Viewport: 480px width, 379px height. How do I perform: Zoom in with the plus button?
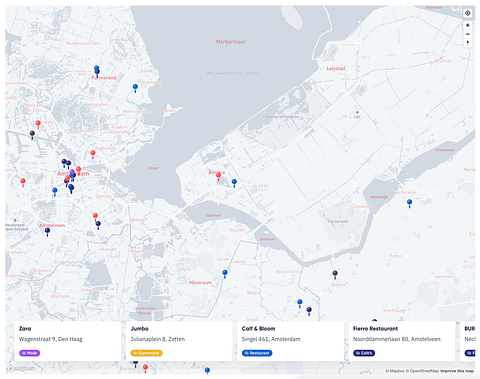click(x=468, y=25)
